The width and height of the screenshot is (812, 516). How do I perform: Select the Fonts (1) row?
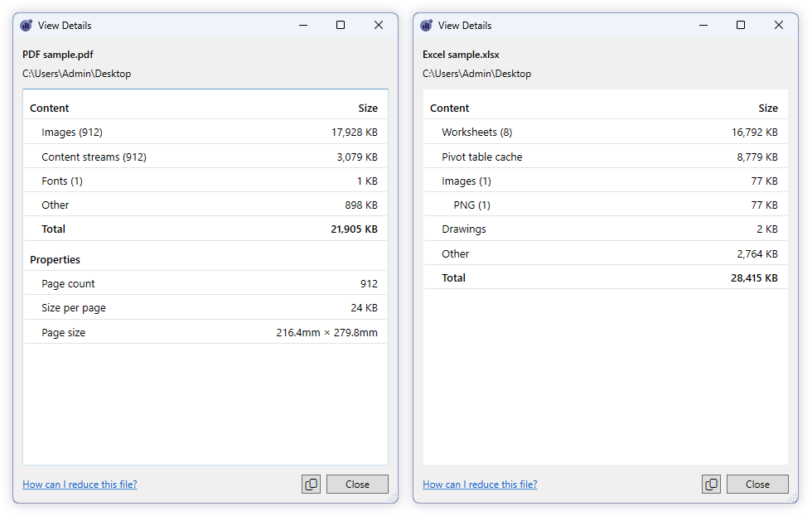tap(205, 181)
